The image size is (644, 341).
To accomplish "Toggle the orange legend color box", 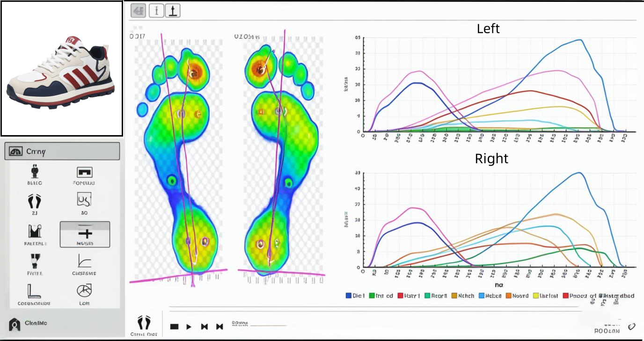I will 508,296.
